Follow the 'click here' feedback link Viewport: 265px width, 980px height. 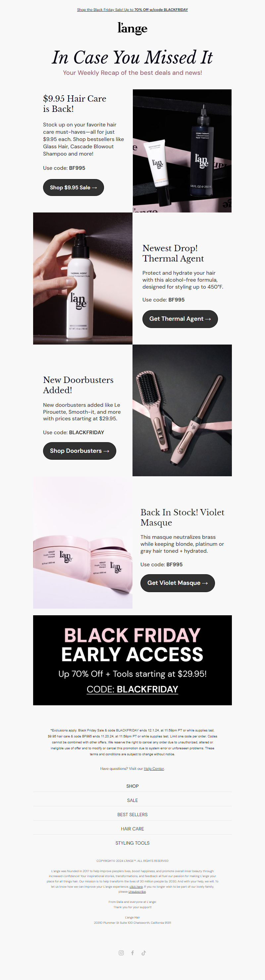click(x=136, y=886)
